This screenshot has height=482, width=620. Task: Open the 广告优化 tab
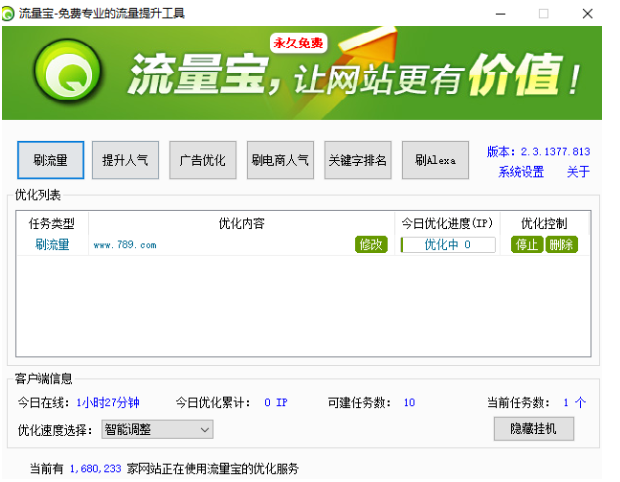coord(203,160)
